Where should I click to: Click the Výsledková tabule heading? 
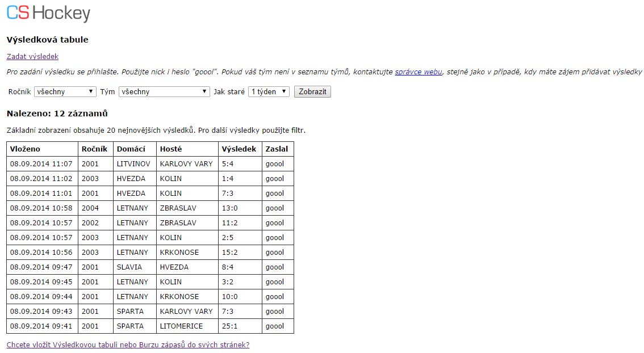point(47,40)
